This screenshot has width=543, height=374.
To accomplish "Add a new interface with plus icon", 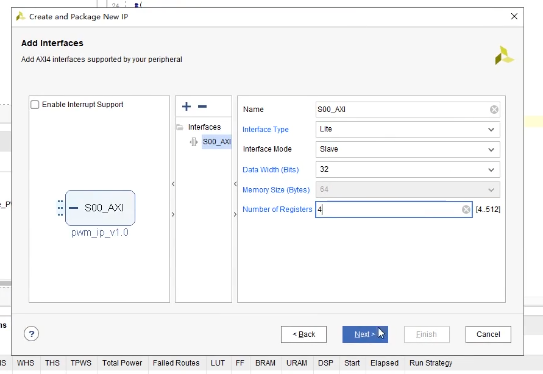I will [186, 106].
